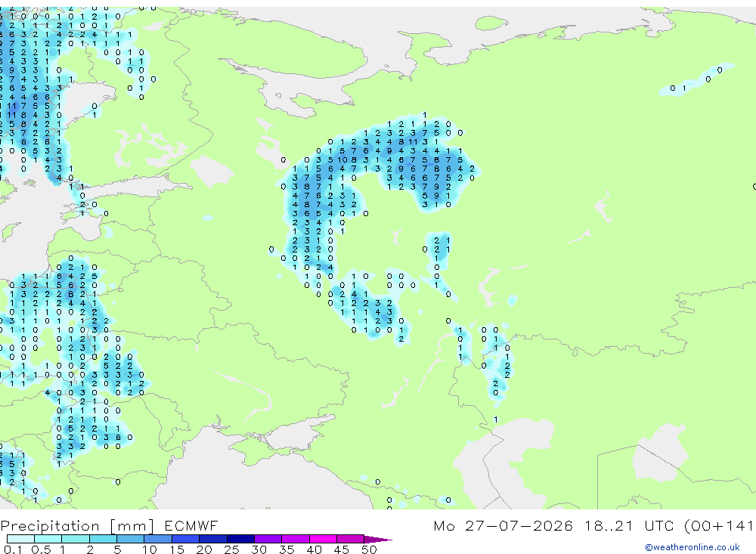Click the 30–35 mm legend swatch
756x554 pixels.
coord(268,539)
